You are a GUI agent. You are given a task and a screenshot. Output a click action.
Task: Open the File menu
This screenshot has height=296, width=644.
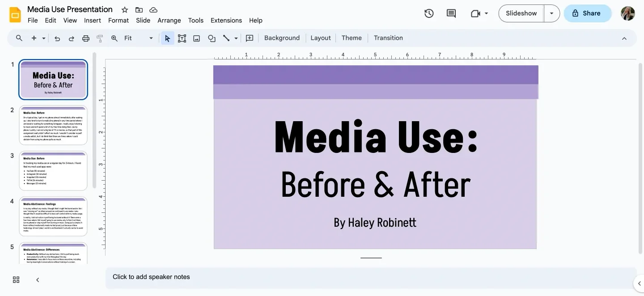pyautogui.click(x=33, y=21)
